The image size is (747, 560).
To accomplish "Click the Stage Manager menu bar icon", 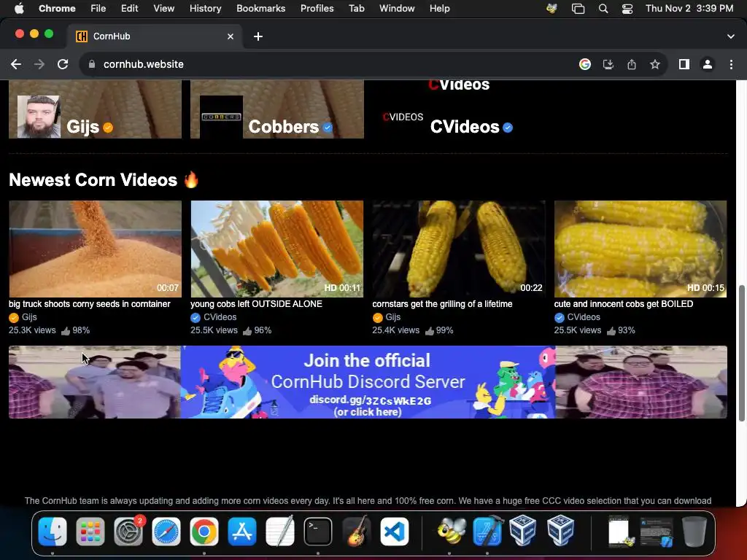I will coord(578,9).
